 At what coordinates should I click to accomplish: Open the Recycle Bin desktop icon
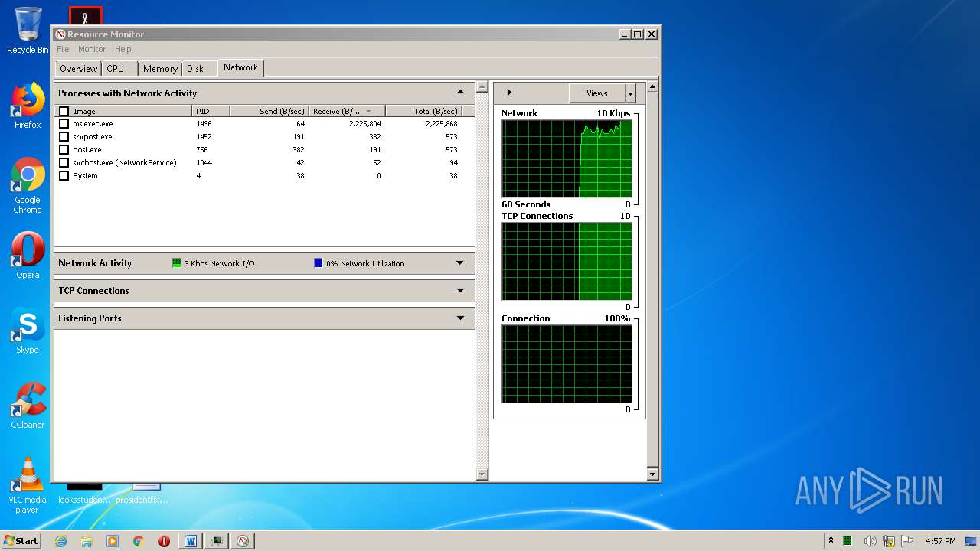(28, 31)
